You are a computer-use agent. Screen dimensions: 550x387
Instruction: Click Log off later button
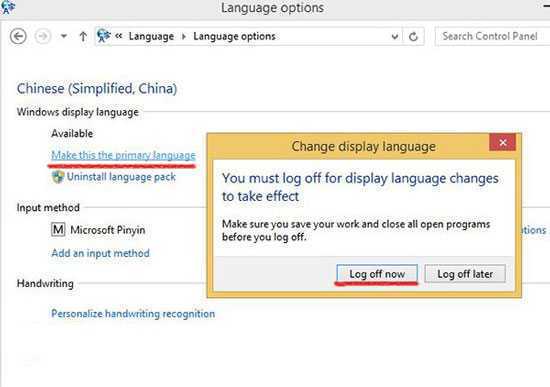[465, 274]
